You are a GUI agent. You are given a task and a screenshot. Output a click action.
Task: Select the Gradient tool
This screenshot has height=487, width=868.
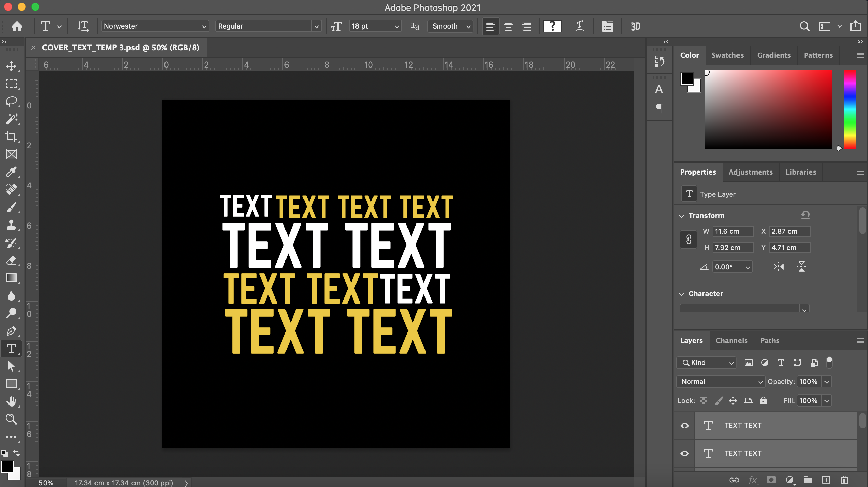point(12,278)
